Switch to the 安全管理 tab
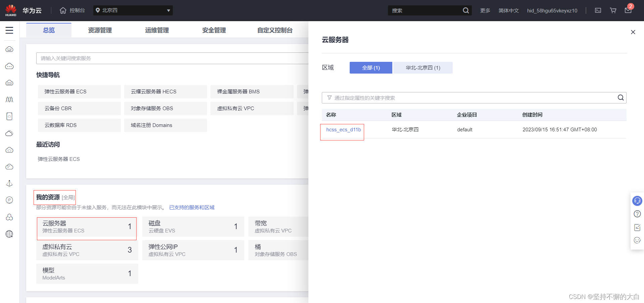The height and width of the screenshot is (303, 644). (x=214, y=30)
